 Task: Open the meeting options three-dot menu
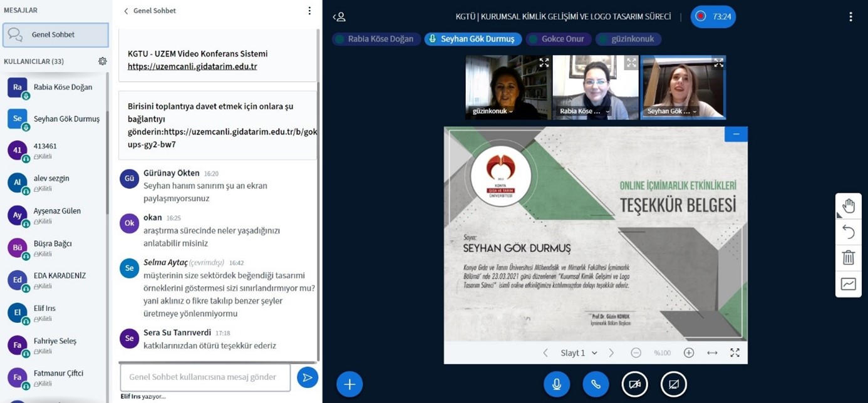(850, 17)
